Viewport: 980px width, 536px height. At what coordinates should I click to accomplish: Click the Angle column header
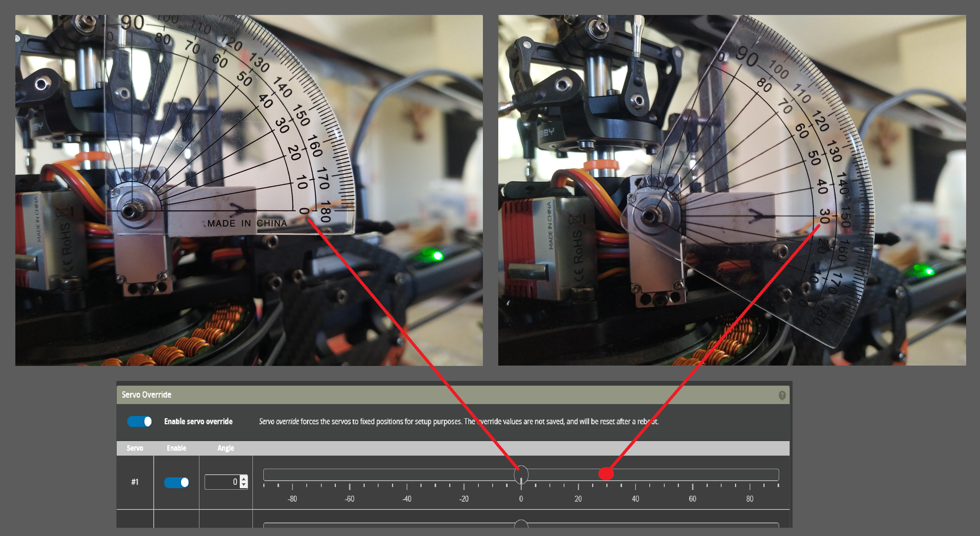(x=226, y=448)
